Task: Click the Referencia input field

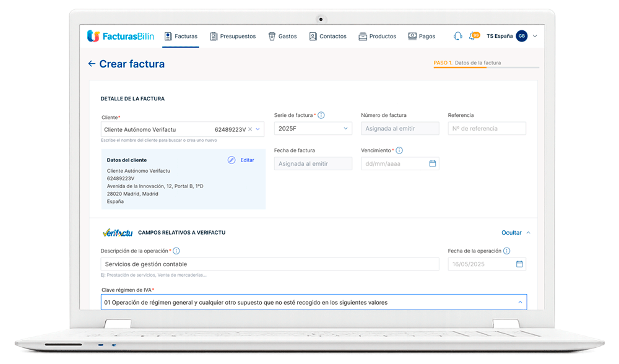Action: [x=487, y=129]
